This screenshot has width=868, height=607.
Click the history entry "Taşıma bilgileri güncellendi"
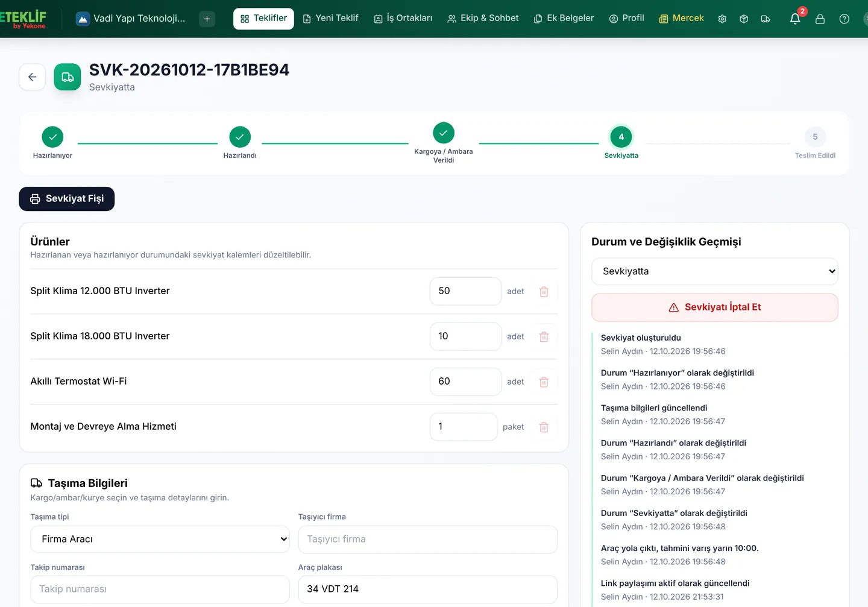point(654,408)
